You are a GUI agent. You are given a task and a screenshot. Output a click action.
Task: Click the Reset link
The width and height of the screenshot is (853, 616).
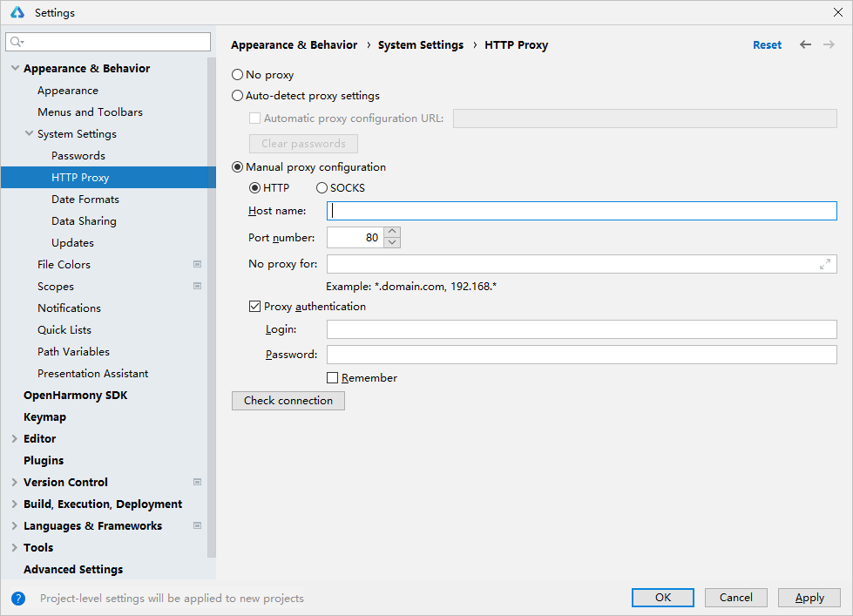[767, 45]
